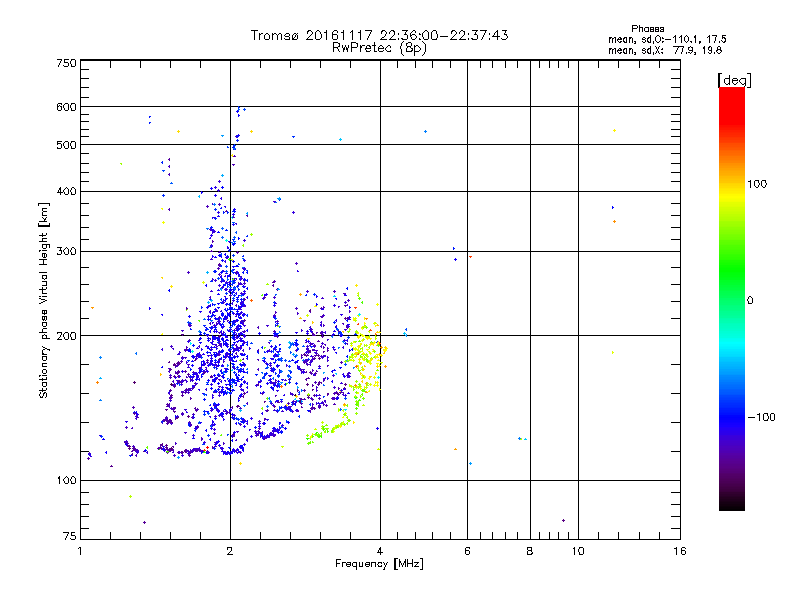800x600 pixels.
Task: Click the colorbar tick label '0'
Action: 750,301
